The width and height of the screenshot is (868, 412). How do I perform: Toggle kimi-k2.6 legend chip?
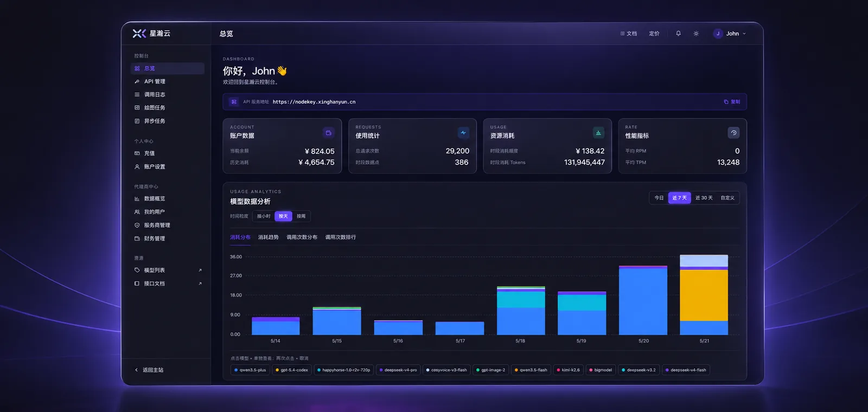click(569, 370)
